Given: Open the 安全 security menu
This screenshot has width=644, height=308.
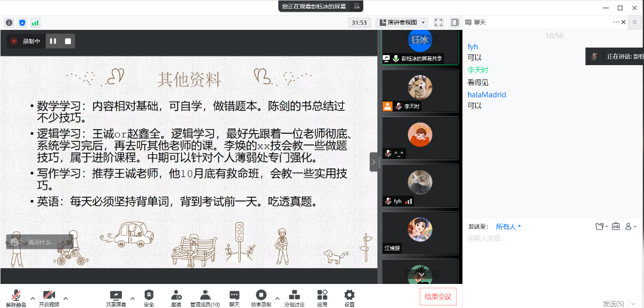Looking at the screenshot, I should pyautogui.click(x=149, y=297).
